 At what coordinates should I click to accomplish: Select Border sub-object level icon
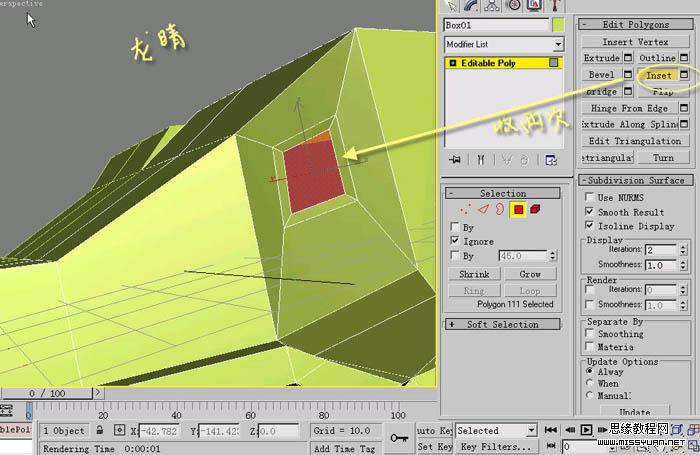[x=500, y=209]
